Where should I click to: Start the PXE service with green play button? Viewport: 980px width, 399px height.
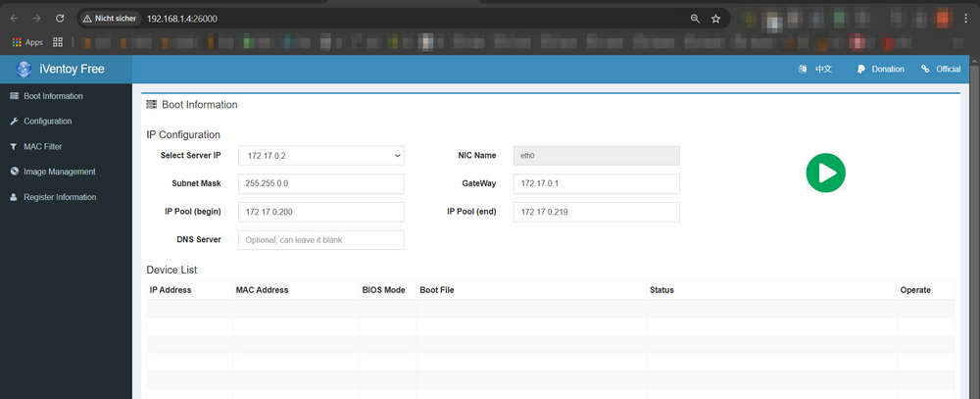coord(825,173)
